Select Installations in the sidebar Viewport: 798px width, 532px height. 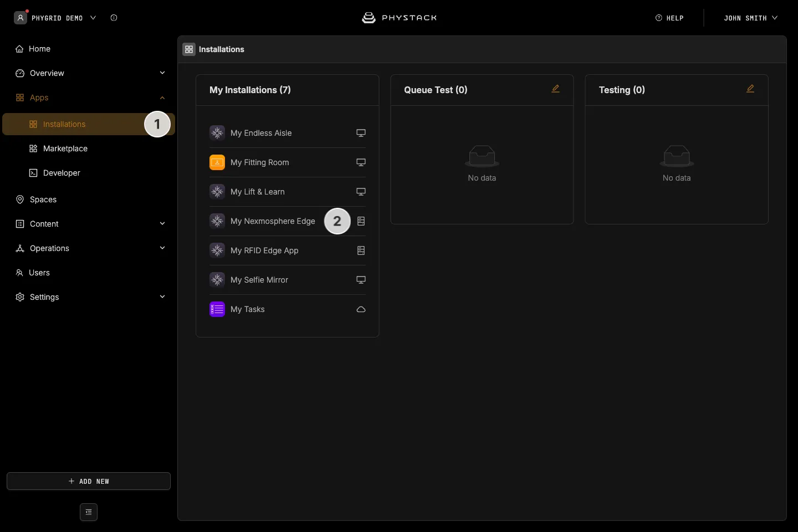[x=89, y=124]
